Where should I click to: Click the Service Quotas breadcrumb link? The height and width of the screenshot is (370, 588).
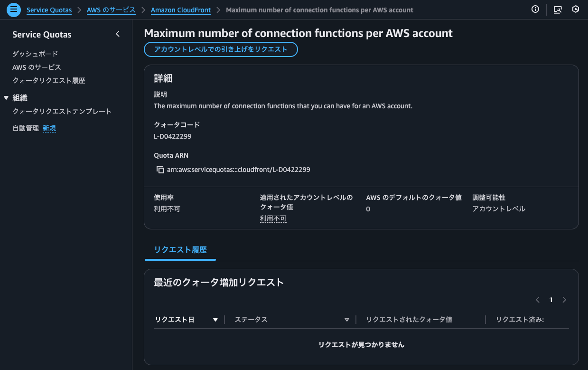[x=49, y=9]
